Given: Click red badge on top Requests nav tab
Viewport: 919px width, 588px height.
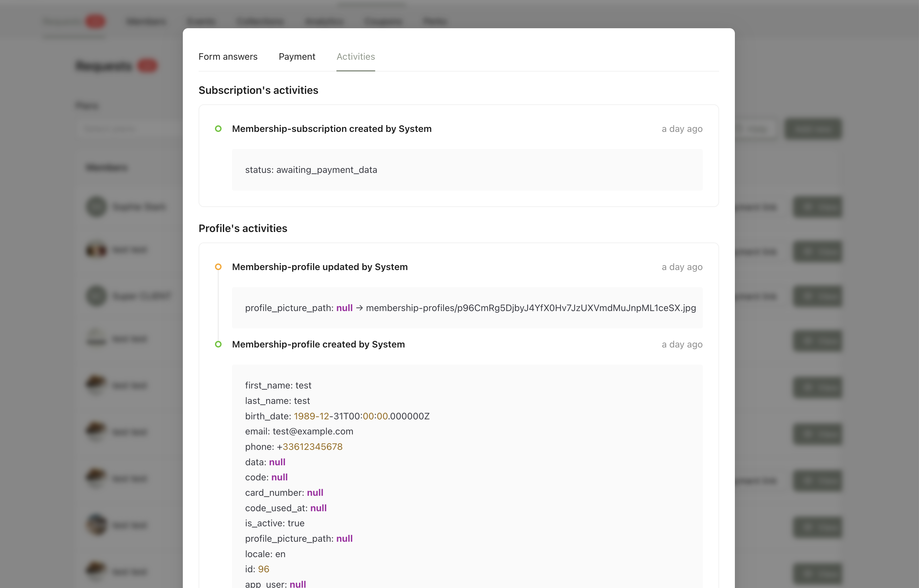Looking at the screenshot, I should coord(95,21).
